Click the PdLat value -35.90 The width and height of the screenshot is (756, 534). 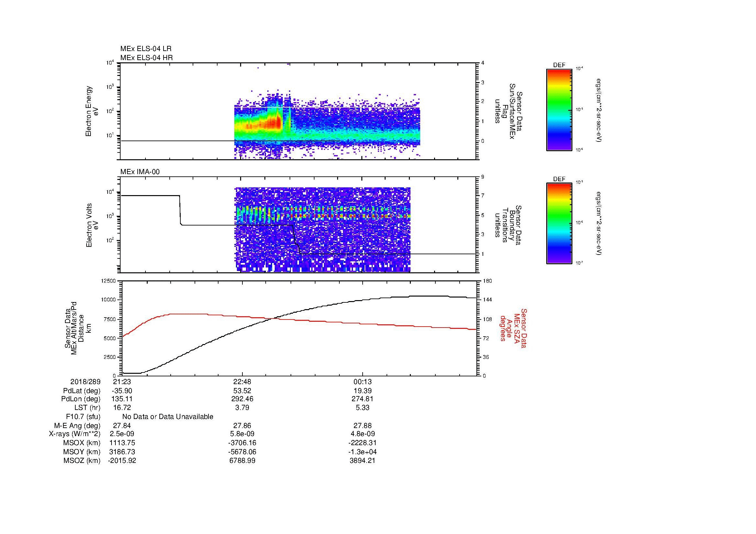pos(122,391)
